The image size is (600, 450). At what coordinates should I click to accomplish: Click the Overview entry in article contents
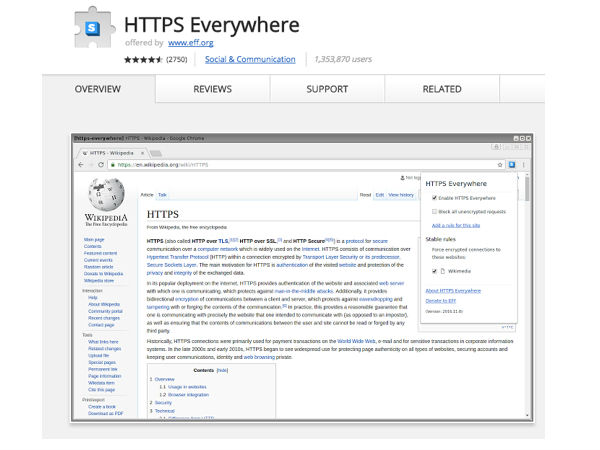click(x=165, y=379)
